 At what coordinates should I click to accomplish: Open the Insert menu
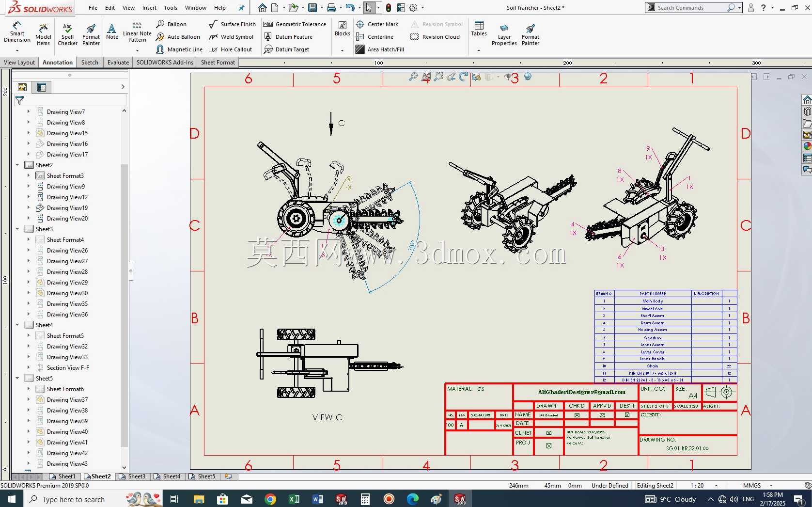(149, 8)
